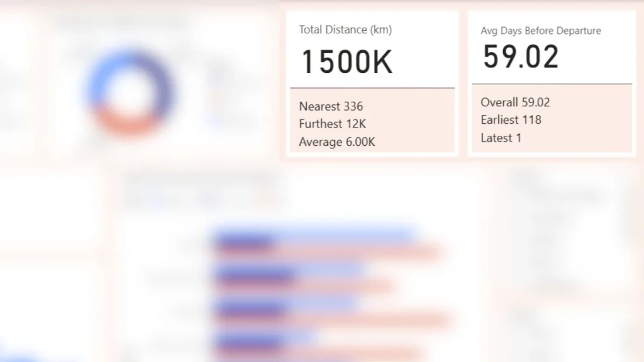Click the top dark purple bar
This screenshot has height=362, width=644.
(x=243, y=241)
